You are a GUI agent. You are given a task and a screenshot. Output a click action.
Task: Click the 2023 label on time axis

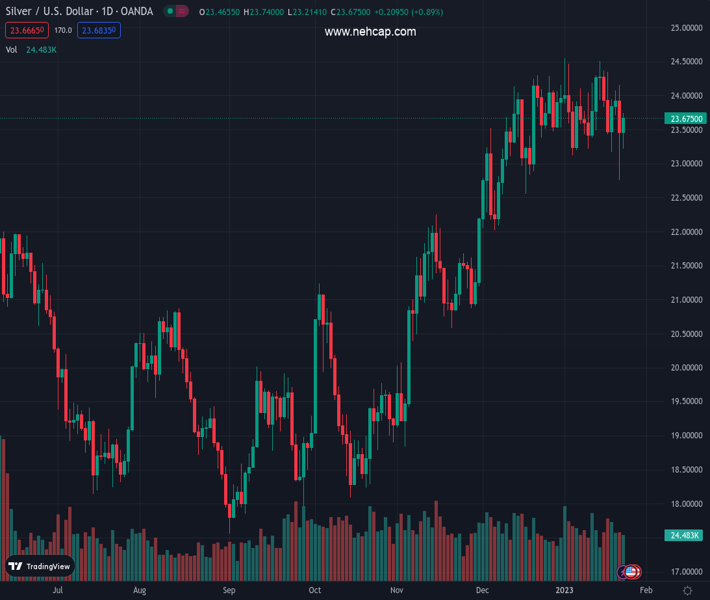coord(566,591)
